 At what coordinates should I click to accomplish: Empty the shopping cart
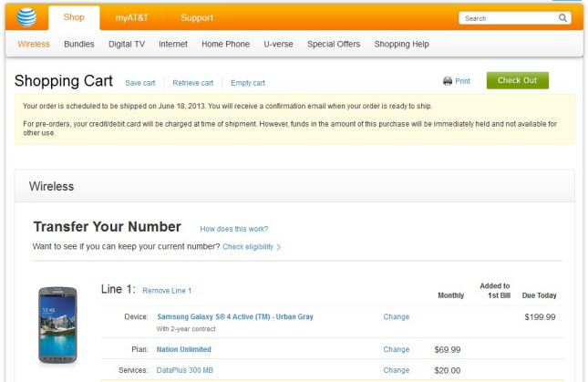pyautogui.click(x=248, y=83)
